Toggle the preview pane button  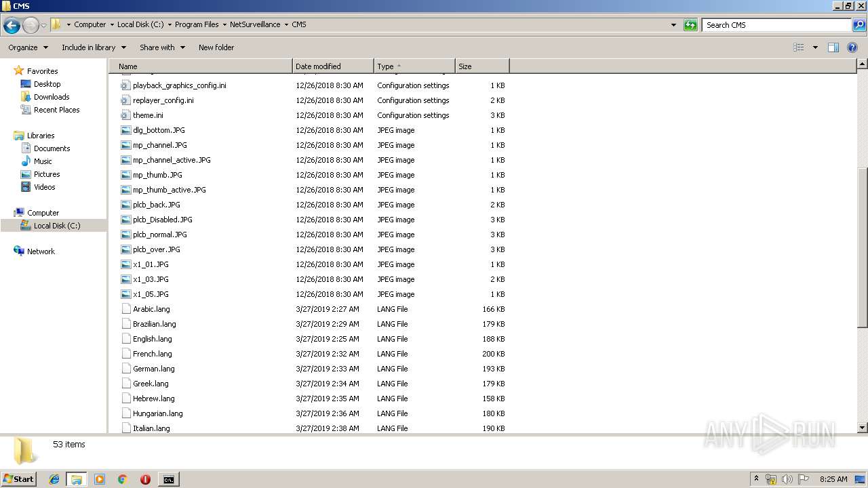pyautogui.click(x=833, y=47)
